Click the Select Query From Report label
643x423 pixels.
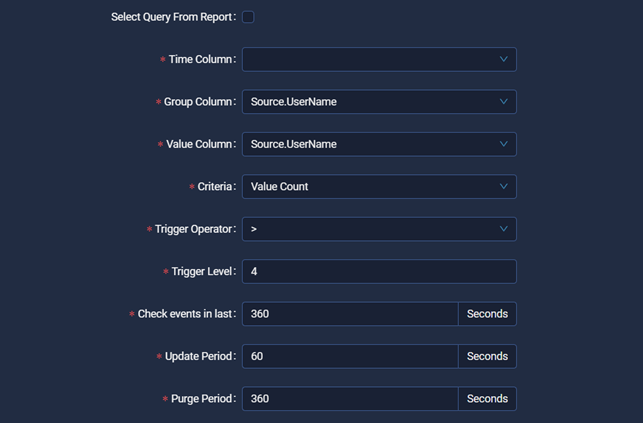[x=172, y=17]
